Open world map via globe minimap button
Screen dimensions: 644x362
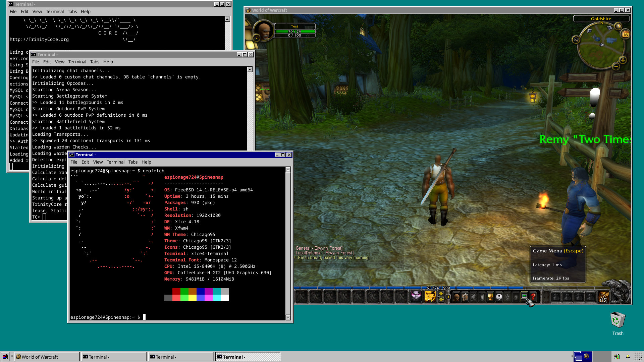click(x=618, y=26)
